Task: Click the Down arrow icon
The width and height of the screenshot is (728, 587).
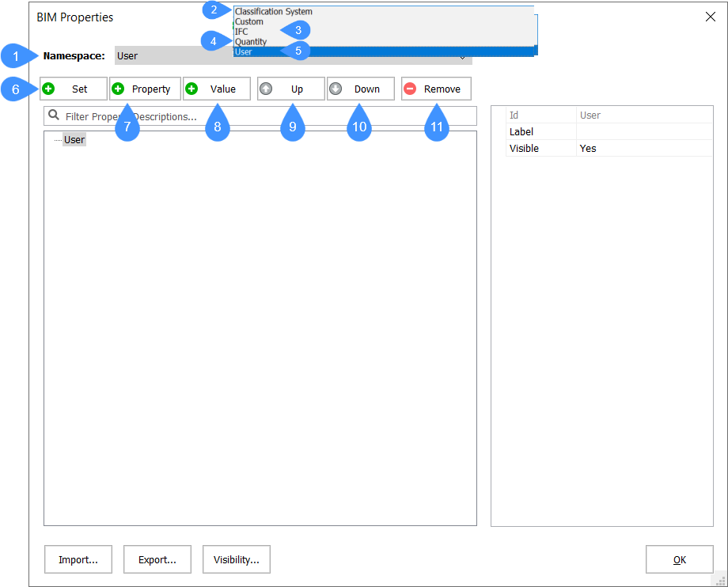Action: click(336, 89)
